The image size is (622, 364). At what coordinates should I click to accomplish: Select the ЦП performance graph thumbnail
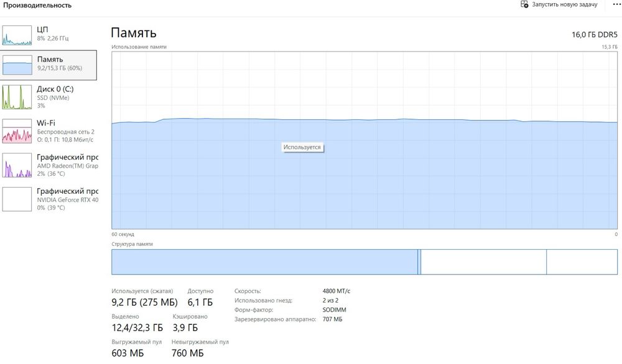click(x=17, y=35)
